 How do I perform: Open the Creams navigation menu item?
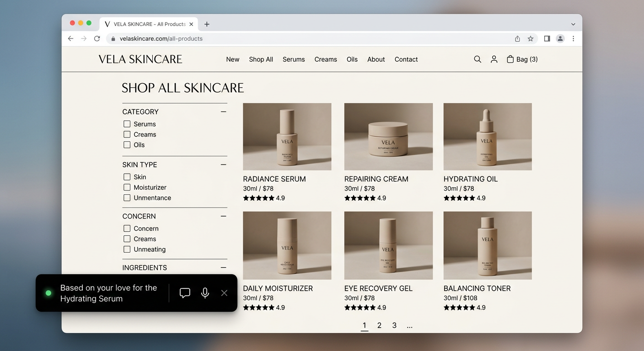pyautogui.click(x=326, y=59)
